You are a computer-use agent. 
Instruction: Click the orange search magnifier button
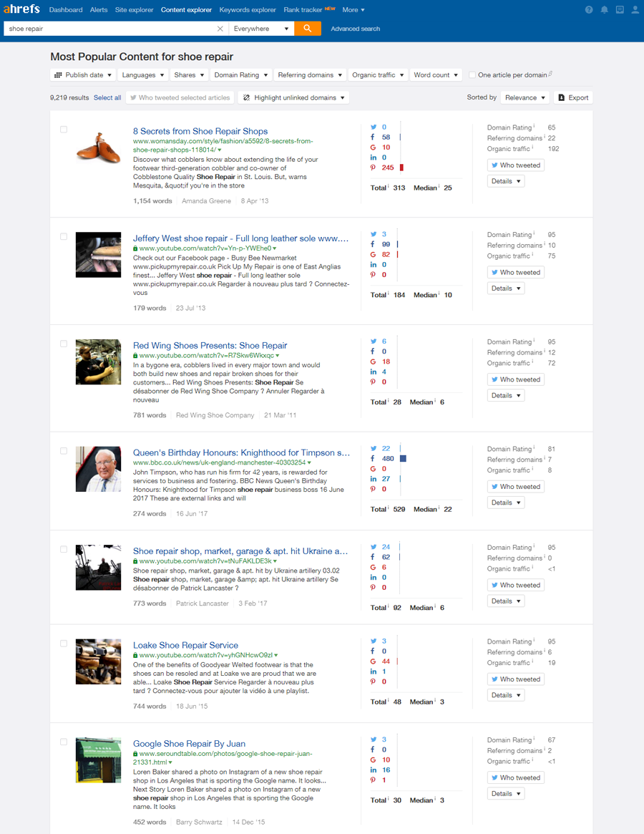point(308,29)
